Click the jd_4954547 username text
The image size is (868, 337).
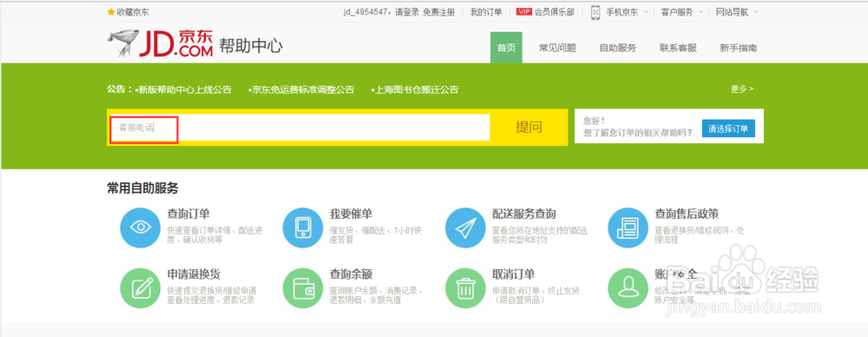[x=367, y=12]
